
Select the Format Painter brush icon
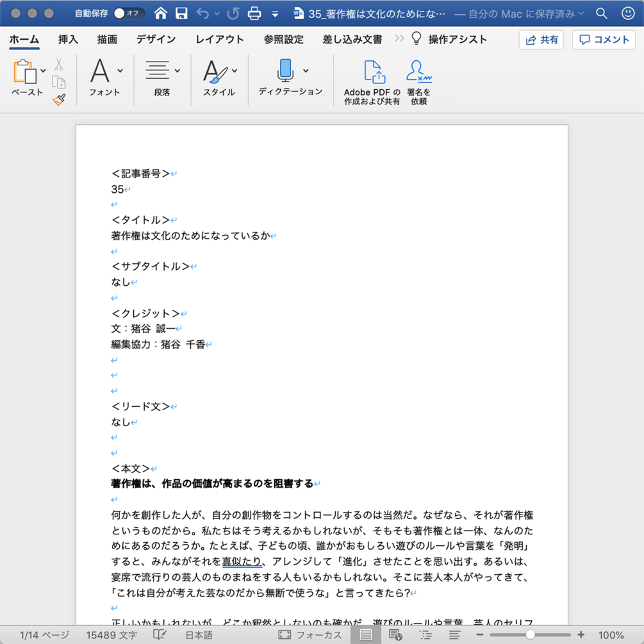(x=60, y=99)
